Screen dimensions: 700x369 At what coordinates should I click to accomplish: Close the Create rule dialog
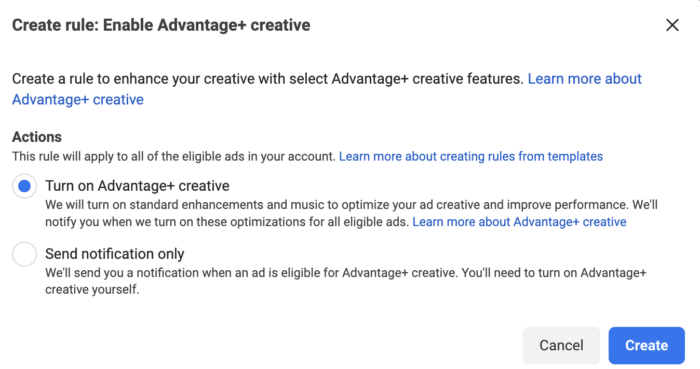(x=672, y=25)
